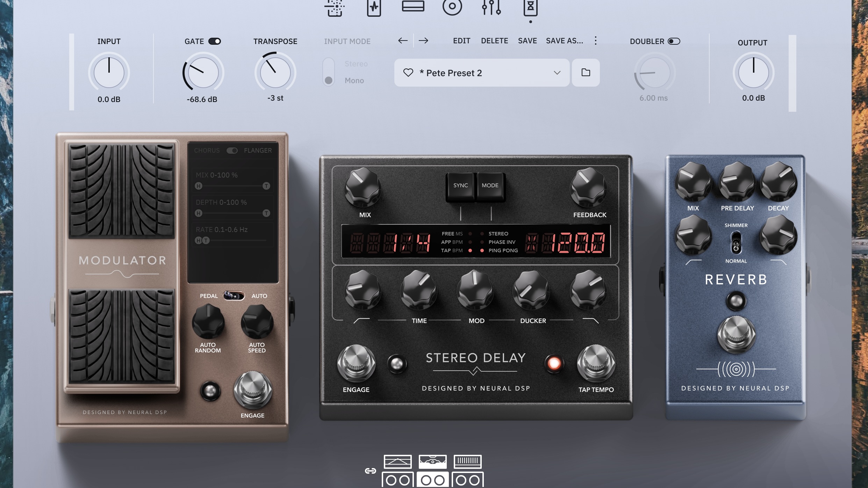Click the TRANSPOSE knob
Image resolution: width=868 pixels, height=488 pixels.
[275, 73]
